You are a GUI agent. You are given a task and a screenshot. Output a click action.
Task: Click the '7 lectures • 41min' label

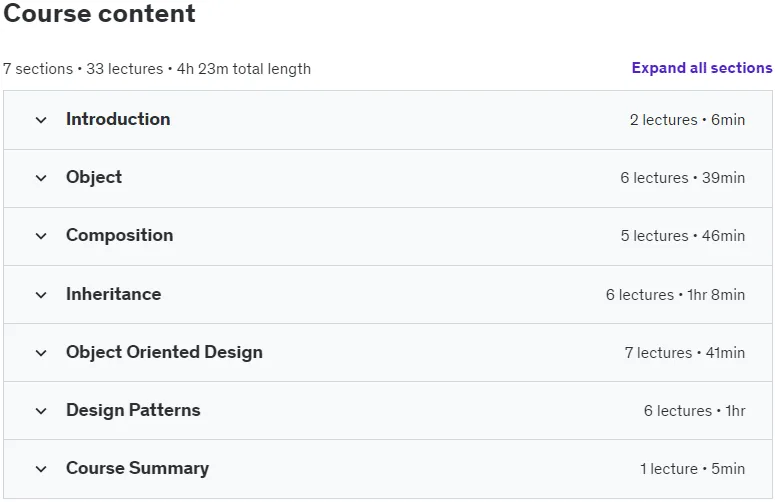coord(685,353)
